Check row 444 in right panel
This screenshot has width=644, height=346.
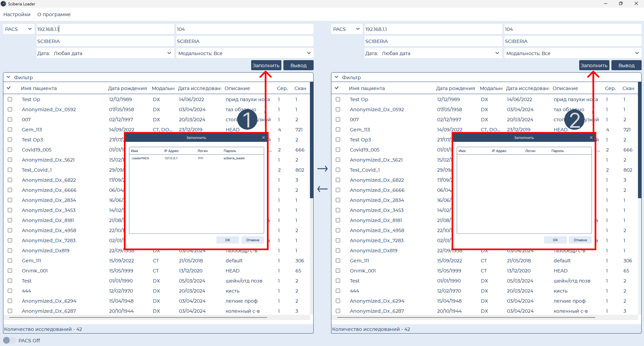[338, 291]
